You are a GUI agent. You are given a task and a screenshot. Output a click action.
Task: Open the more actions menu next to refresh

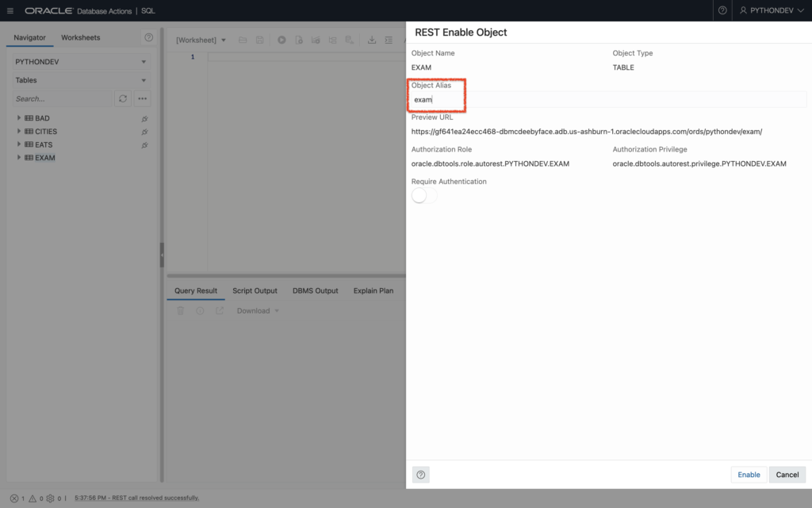tap(142, 98)
